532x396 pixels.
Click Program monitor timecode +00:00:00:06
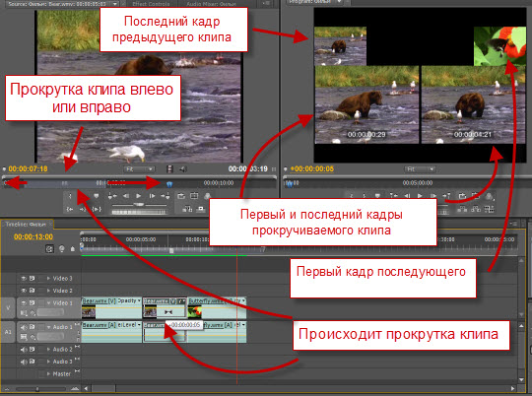[311, 168]
